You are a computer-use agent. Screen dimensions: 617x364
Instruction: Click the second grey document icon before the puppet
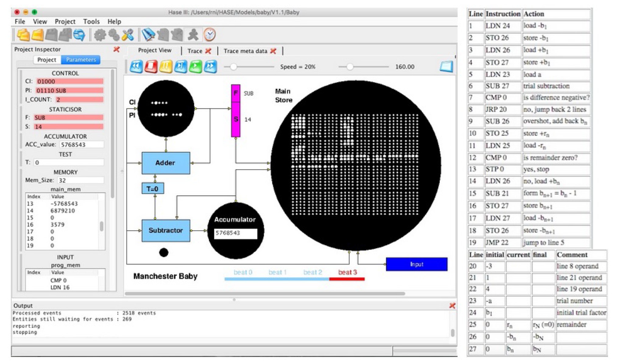point(177,35)
